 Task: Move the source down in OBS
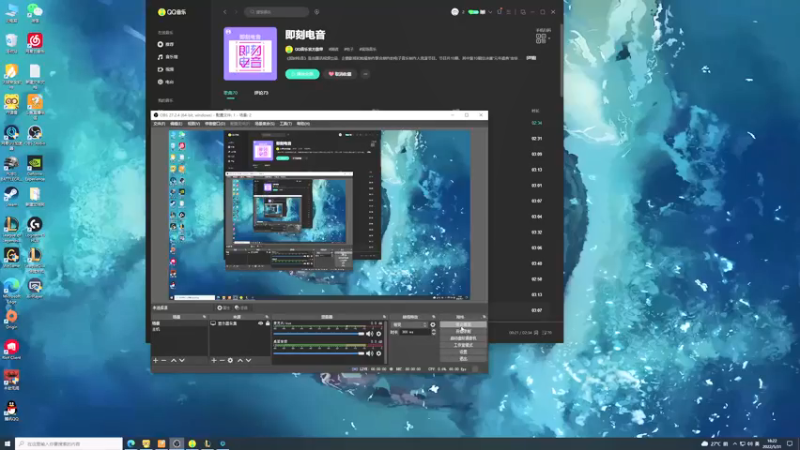(248, 360)
